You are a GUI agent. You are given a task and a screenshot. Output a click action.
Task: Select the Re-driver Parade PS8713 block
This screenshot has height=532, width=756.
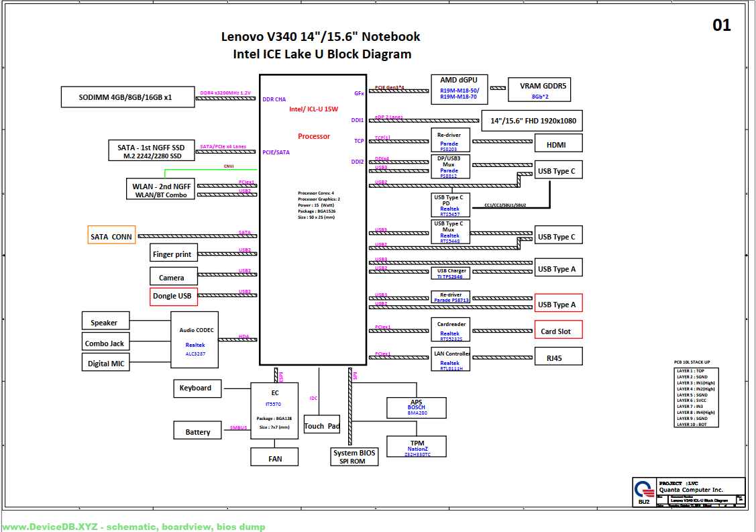point(450,297)
